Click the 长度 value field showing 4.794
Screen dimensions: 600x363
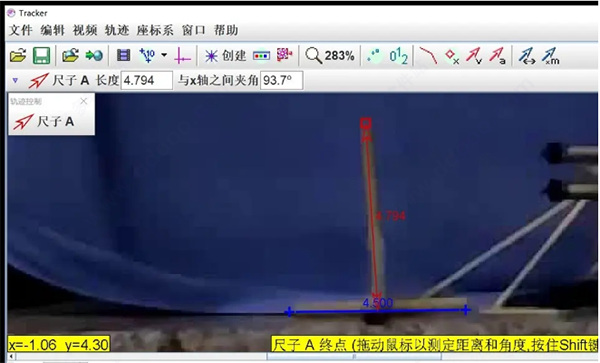(x=147, y=80)
